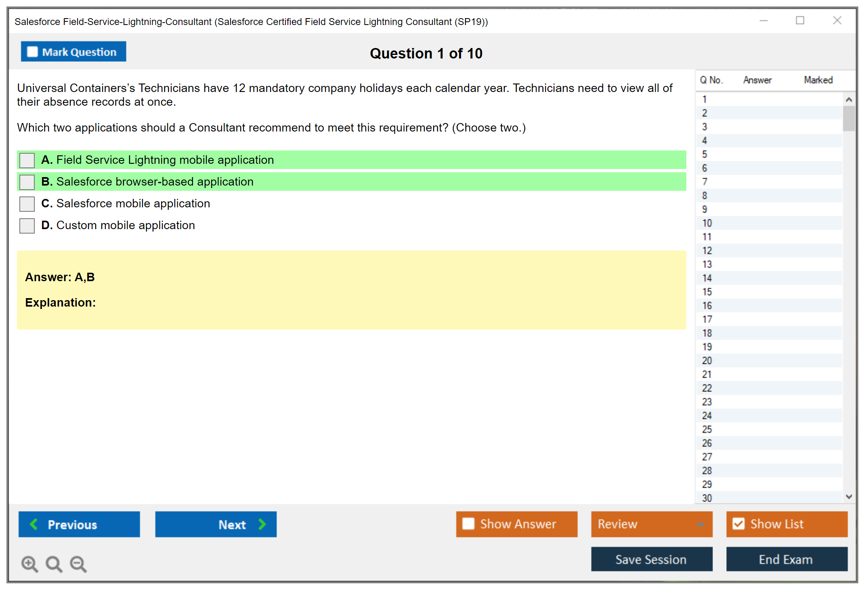Click the green arrow on the Next button
This screenshot has height=593, width=868.
262,524
